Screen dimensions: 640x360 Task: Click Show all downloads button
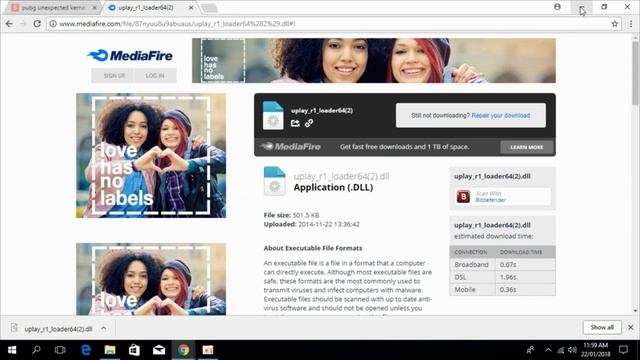click(602, 327)
